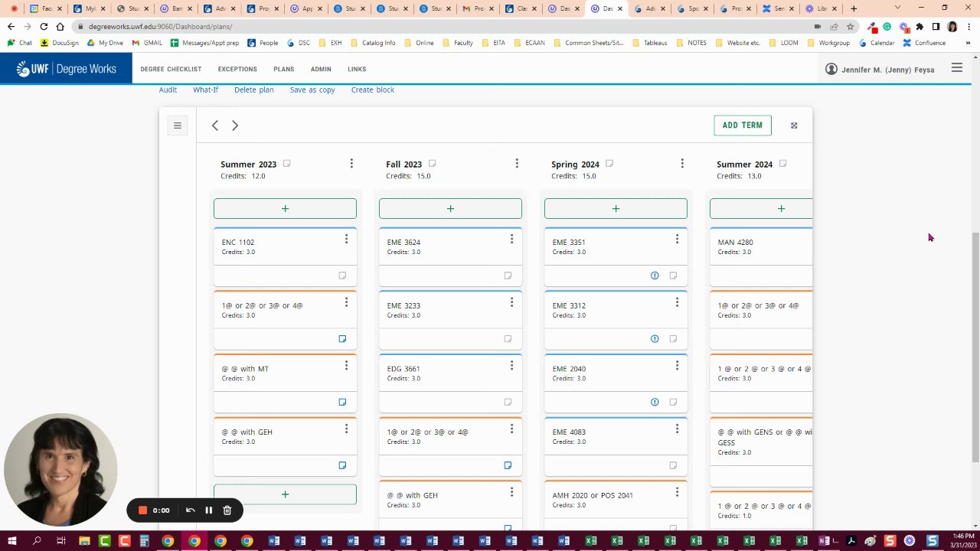Pause the screen recording
This screenshot has height=551, width=980.
(208, 510)
